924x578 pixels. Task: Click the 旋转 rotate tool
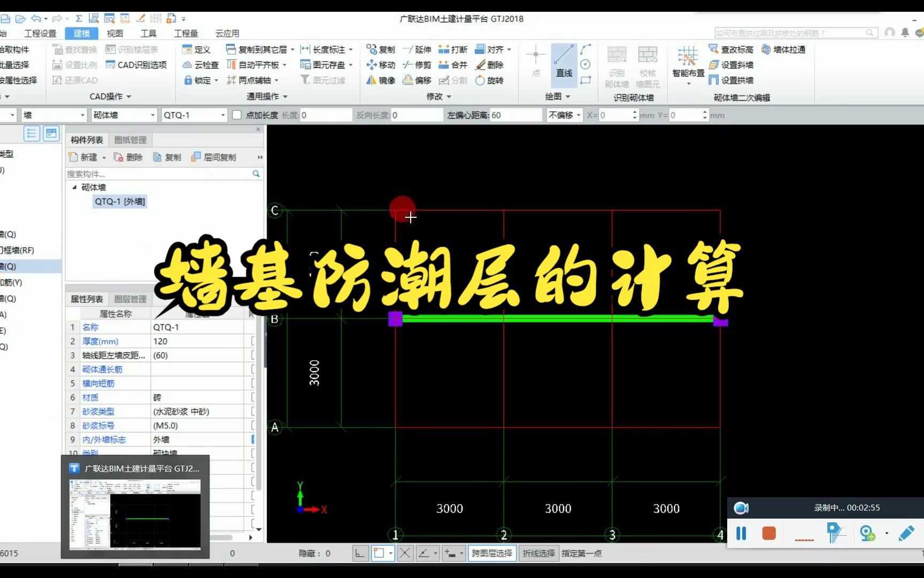click(489, 80)
